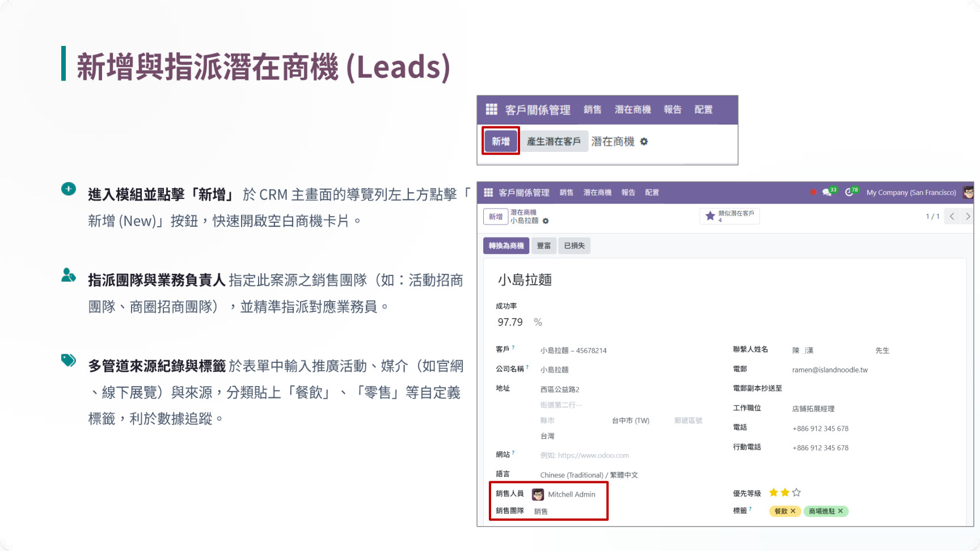Click 新增 button beside 小島拉麵 breadcrumb

(496, 217)
